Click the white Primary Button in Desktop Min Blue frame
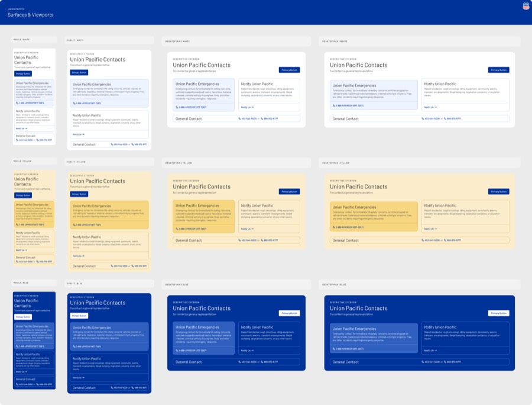The height and width of the screenshot is (405, 532). [290, 313]
